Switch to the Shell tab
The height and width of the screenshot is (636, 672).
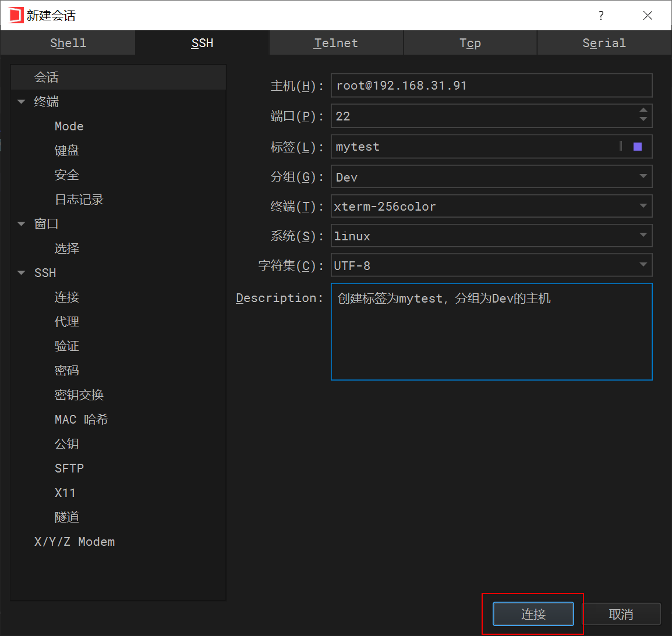click(68, 42)
